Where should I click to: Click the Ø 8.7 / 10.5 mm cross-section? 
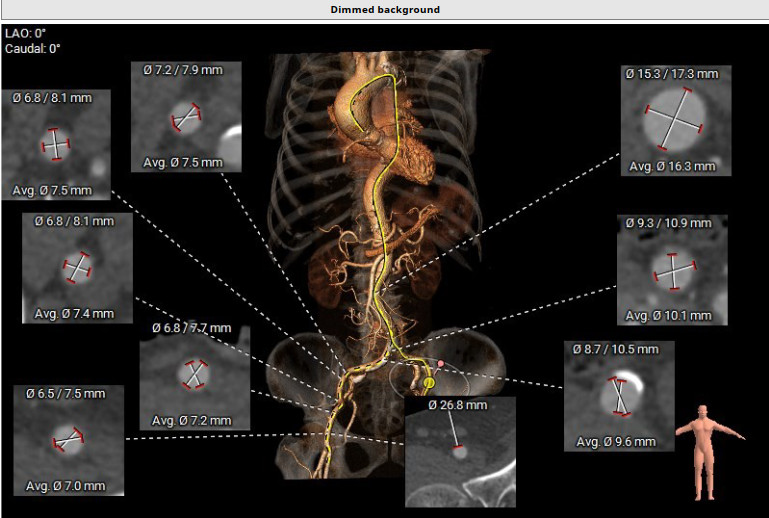tap(619, 396)
